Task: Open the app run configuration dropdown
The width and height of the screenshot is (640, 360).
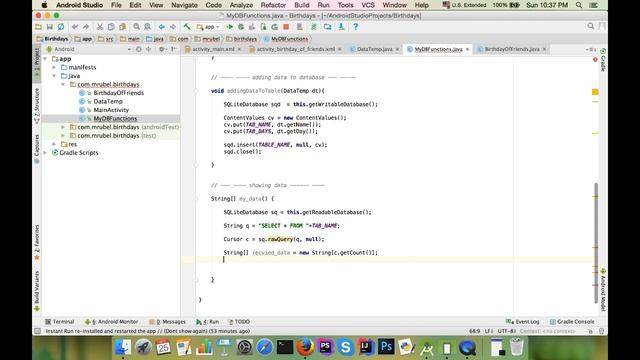Action: point(208,27)
